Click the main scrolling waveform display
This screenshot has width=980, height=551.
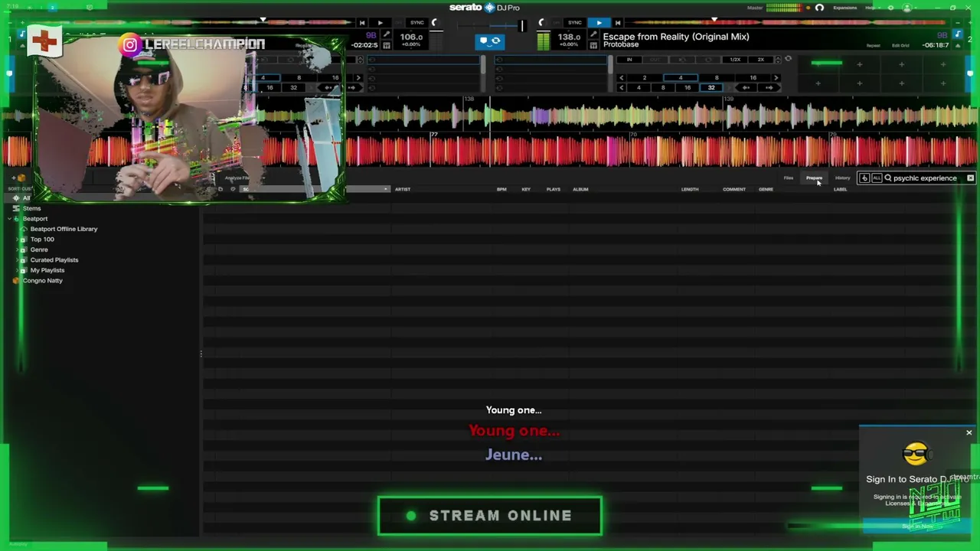(490, 132)
